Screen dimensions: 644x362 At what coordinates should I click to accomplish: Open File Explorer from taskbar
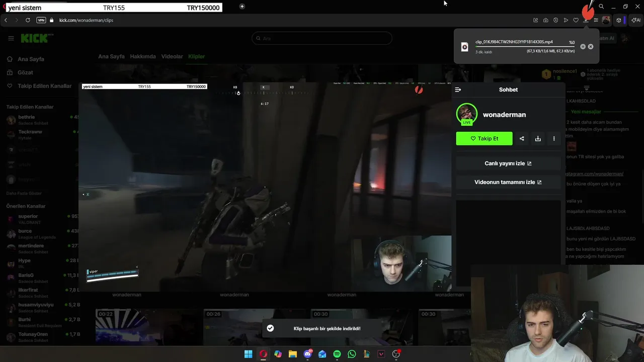coord(292,354)
